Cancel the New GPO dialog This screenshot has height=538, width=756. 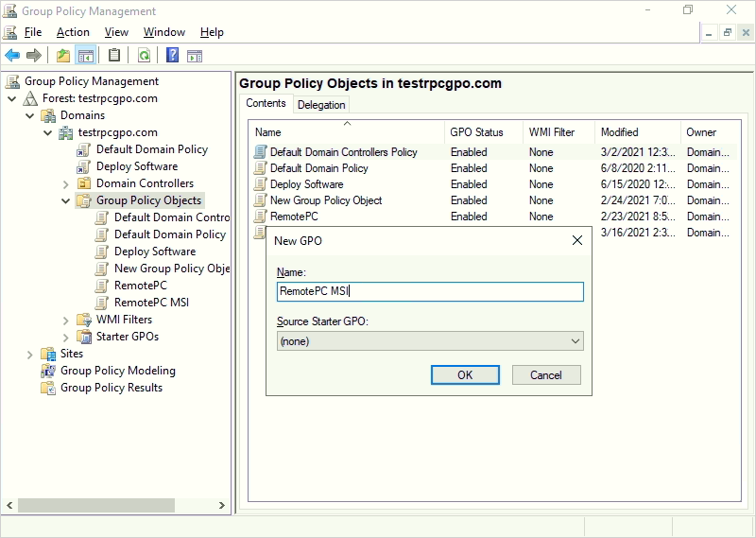pos(545,375)
